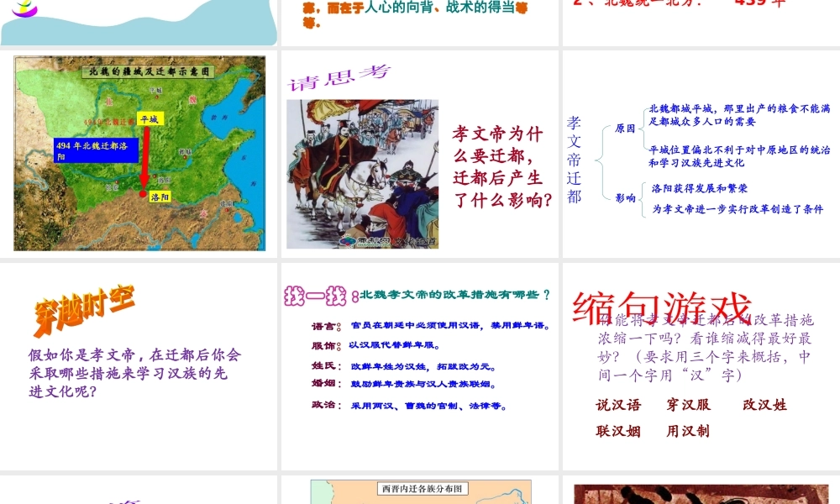Click the 原因 label
Viewport: 840px width, 504px height.
(625, 128)
